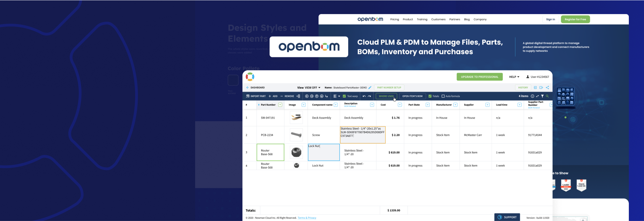Click the Stainless Steel description edit field in row 2
This screenshot has width=644, height=221.
click(363, 135)
